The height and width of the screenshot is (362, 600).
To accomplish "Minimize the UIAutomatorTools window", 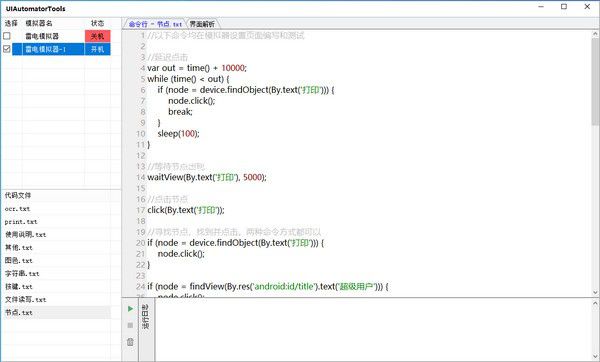I will (541, 7).
